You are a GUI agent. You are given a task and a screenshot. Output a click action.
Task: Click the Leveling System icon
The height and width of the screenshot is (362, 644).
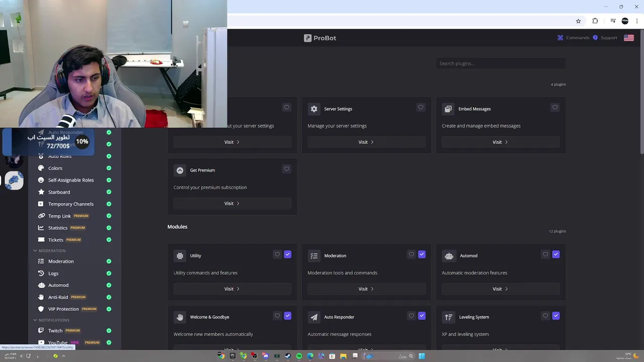pyautogui.click(x=448, y=317)
